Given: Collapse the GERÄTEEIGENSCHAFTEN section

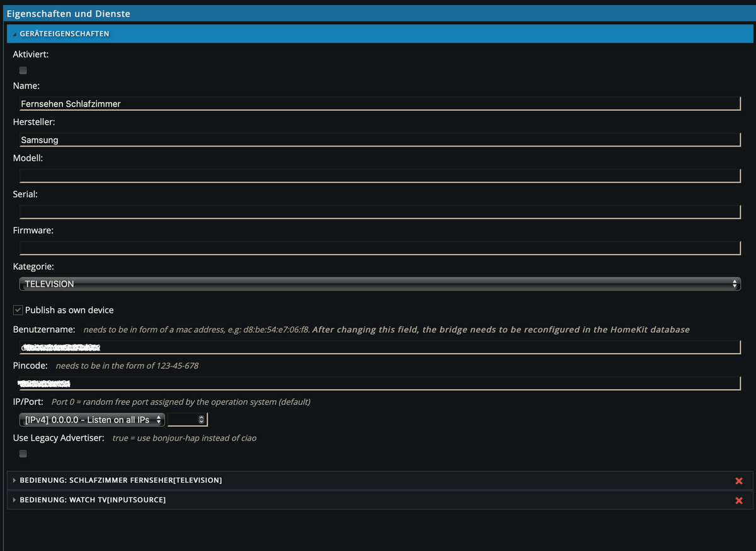Looking at the screenshot, I should 14,33.
